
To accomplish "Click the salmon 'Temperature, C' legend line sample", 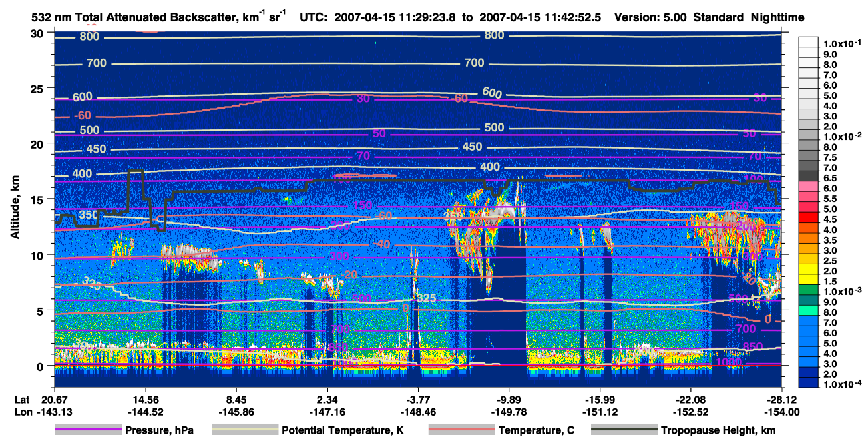I will pyautogui.click(x=461, y=430).
